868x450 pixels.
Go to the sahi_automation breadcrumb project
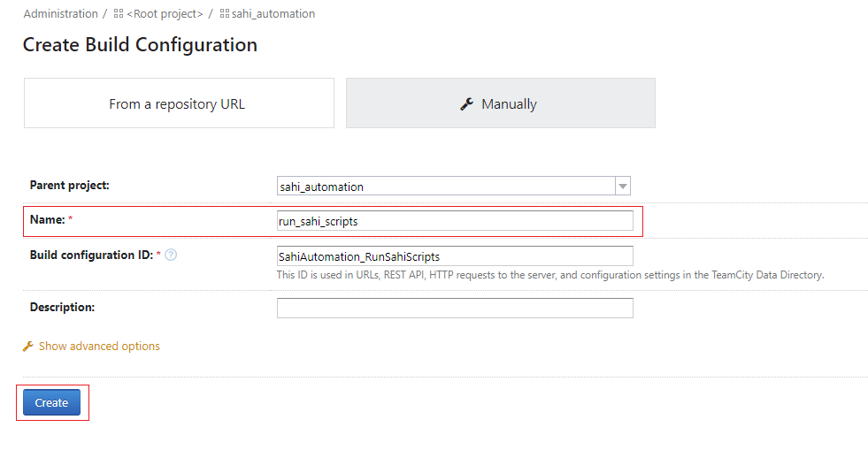[273, 13]
